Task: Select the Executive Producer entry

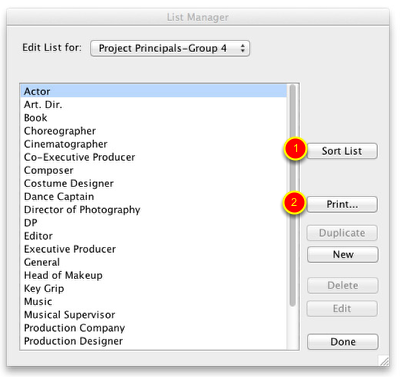Action: (154, 249)
